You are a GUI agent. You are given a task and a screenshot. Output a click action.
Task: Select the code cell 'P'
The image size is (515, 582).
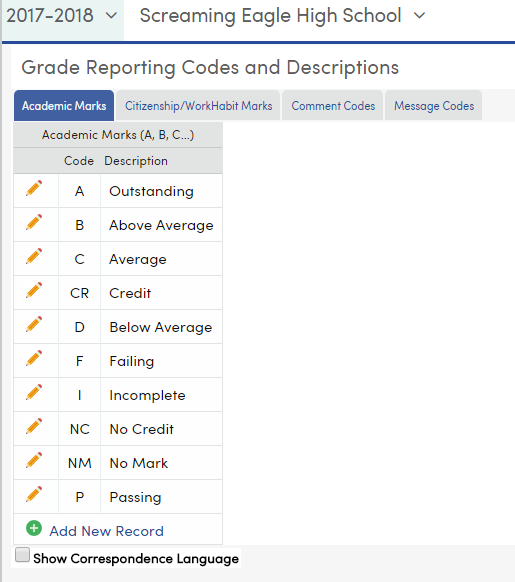pyautogui.click(x=79, y=497)
